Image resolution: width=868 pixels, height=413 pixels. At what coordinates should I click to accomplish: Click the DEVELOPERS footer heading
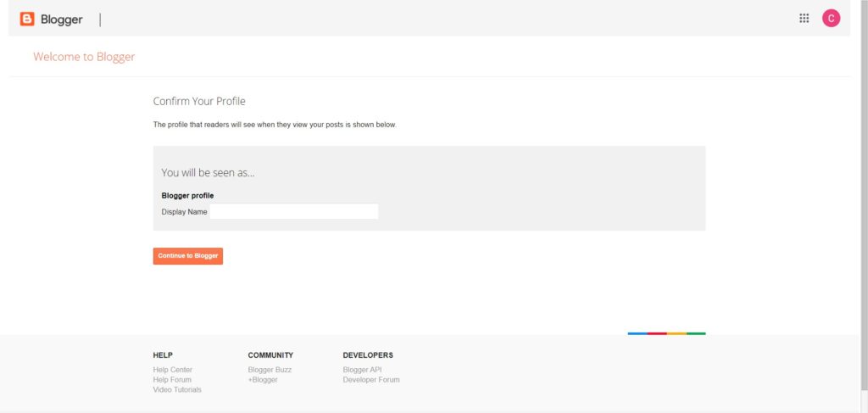pos(368,355)
